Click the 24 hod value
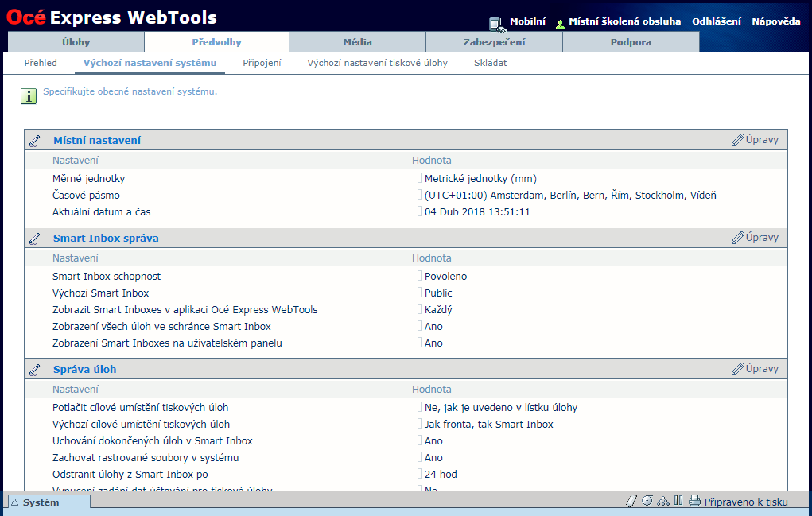812x516 pixels. [441, 474]
